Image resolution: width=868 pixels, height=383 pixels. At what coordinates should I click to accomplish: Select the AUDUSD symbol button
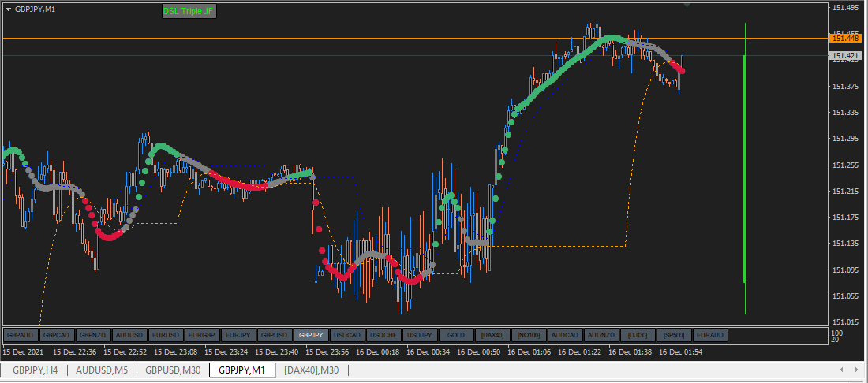(x=129, y=335)
